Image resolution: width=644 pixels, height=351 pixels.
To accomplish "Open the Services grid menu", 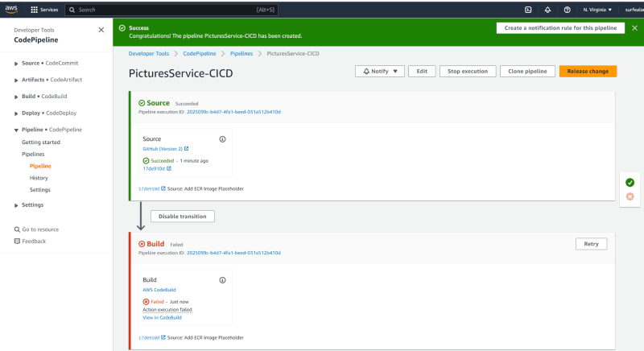I will (x=44, y=10).
